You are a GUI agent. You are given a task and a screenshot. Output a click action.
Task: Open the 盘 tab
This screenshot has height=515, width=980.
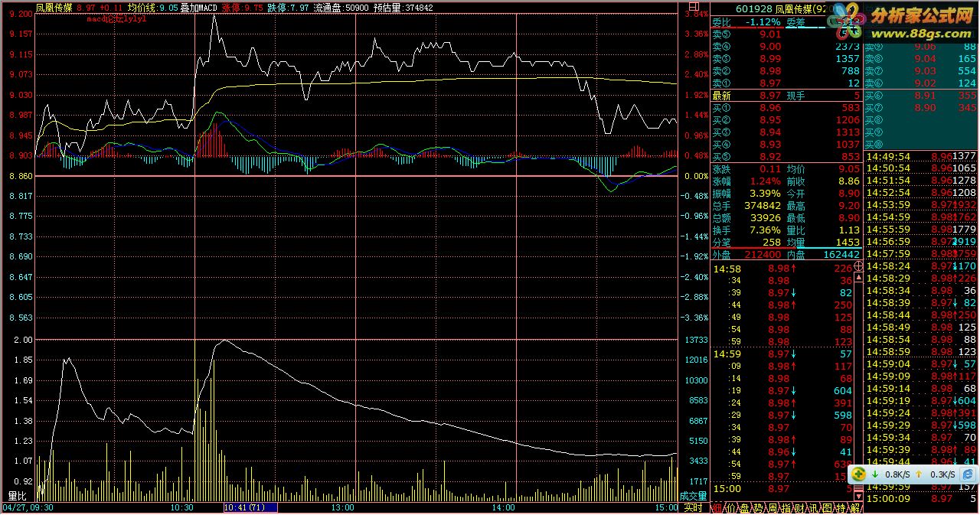(x=744, y=507)
